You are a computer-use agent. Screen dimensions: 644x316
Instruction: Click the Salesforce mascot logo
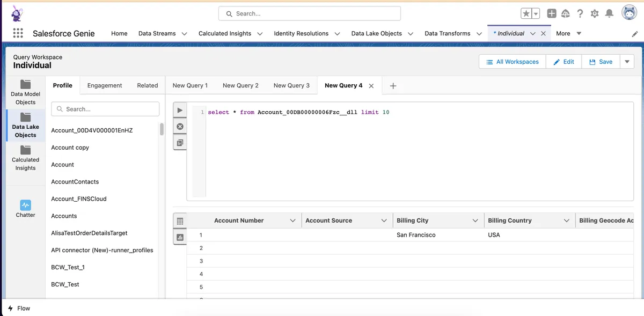(x=16, y=13)
